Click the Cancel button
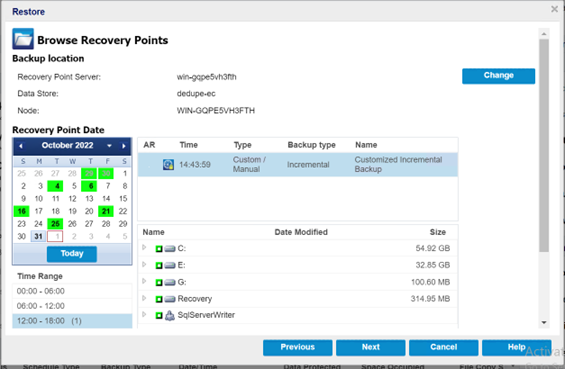Image resolution: width=565 pixels, height=369 pixels. (x=444, y=347)
